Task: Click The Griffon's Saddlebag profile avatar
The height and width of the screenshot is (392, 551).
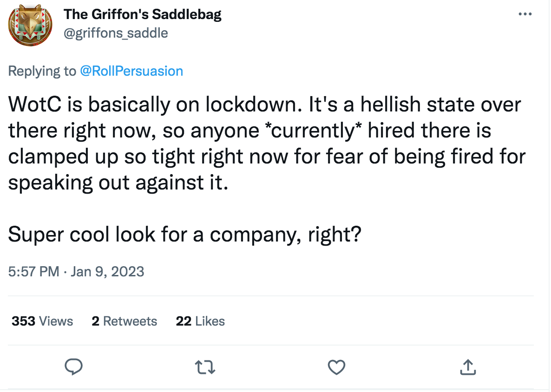Action: (x=29, y=26)
